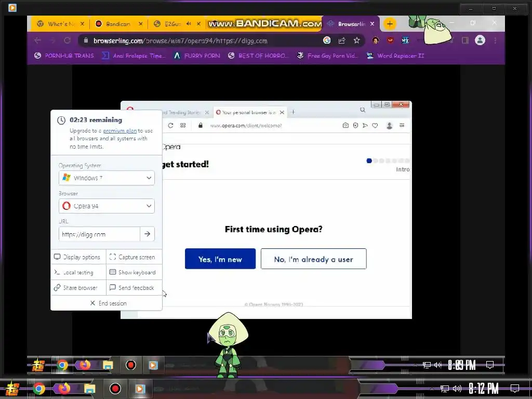Click the 02:23 remaining timer text

click(x=96, y=120)
